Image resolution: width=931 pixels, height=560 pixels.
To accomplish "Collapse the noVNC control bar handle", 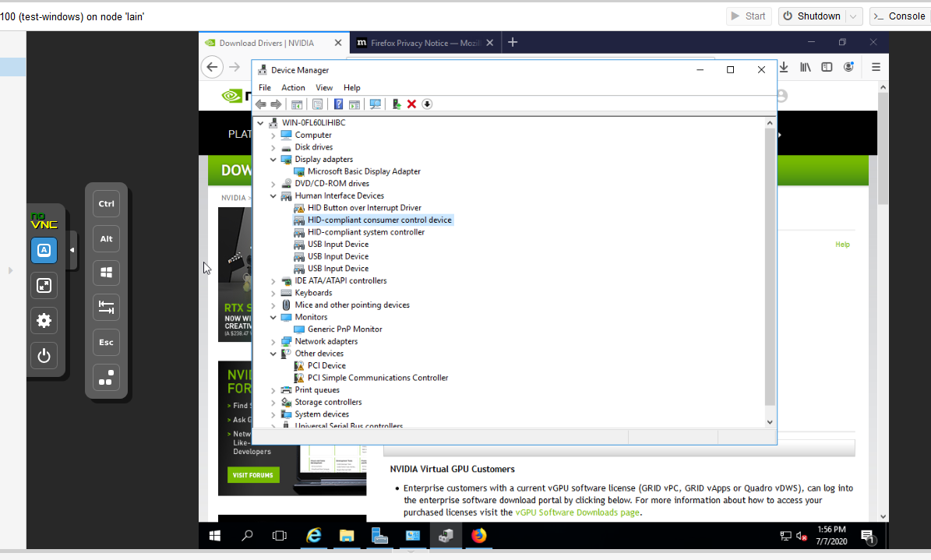I will tap(72, 250).
